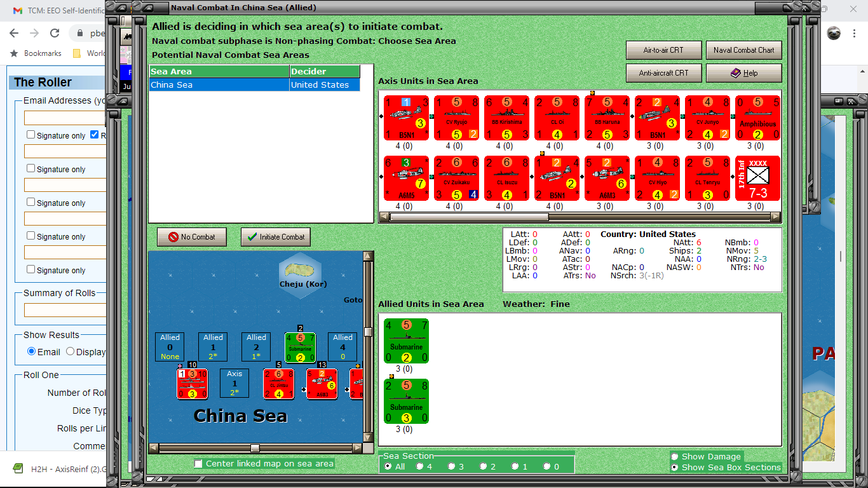Click the Summary of Rolls input field
This screenshot has height=488, width=868.
[65, 310]
